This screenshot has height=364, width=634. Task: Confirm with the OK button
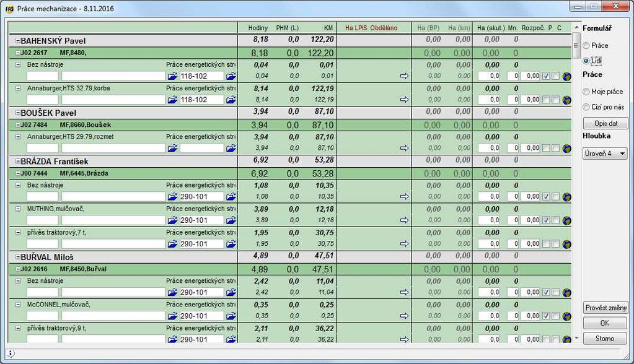pos(605,323)
